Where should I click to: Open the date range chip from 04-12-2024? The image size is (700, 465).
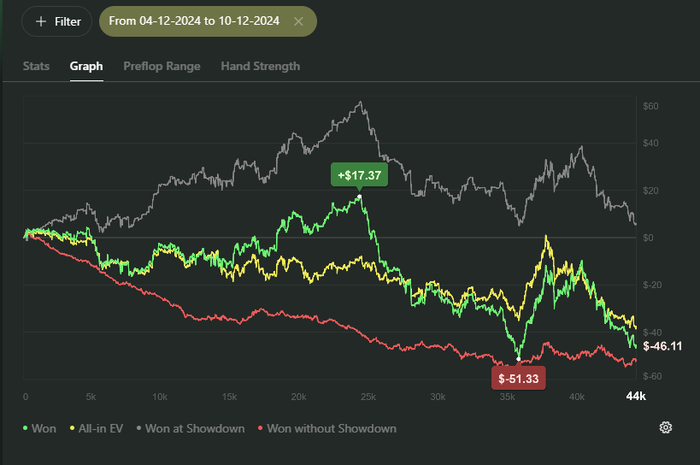[196, 21]
